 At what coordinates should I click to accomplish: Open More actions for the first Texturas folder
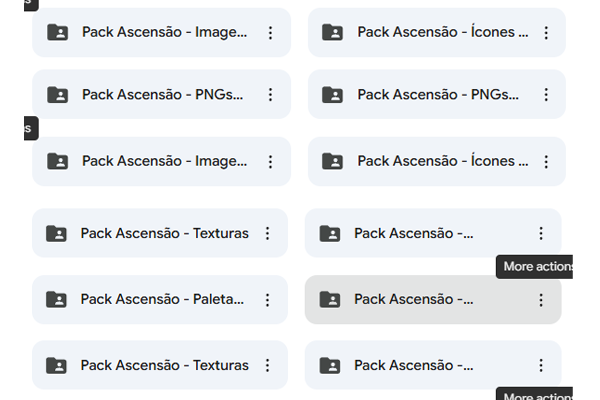[267, 233]
